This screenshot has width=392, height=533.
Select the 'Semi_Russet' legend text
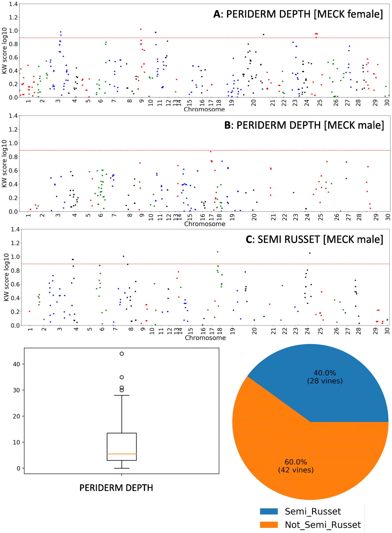[x=313, y=511]
